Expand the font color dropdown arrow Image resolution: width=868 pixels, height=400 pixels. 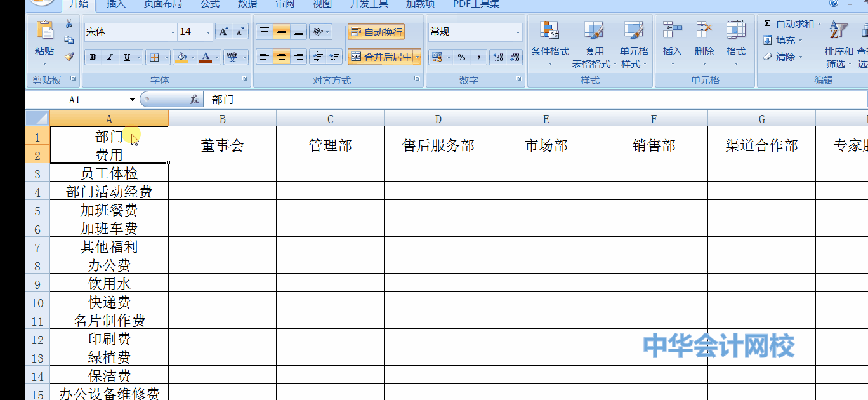coord(218,58)
